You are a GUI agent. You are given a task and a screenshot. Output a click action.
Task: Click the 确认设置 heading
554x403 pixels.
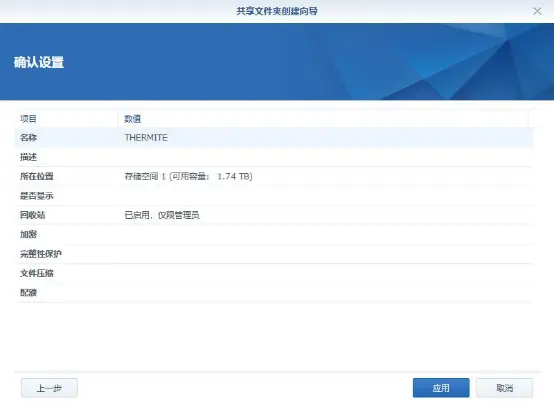point(39,62)
